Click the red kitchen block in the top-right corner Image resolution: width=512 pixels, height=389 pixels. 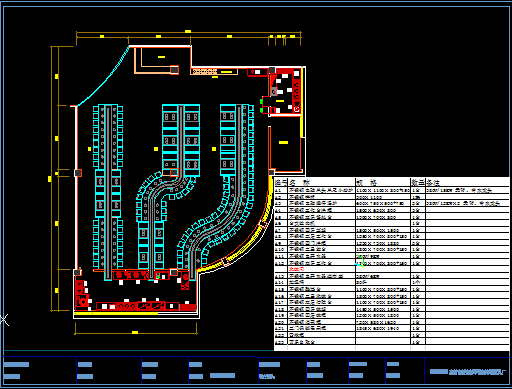285,91
